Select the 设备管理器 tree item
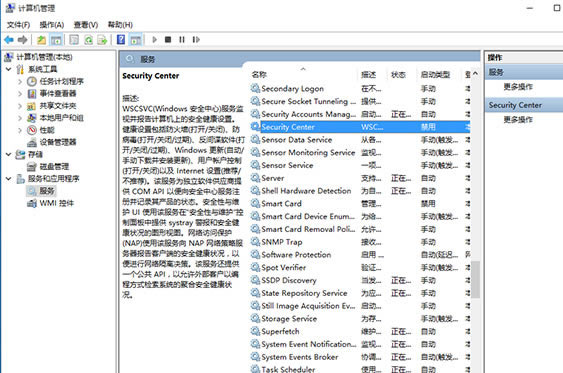Screen dimensions: 563x373 (52, 142)
